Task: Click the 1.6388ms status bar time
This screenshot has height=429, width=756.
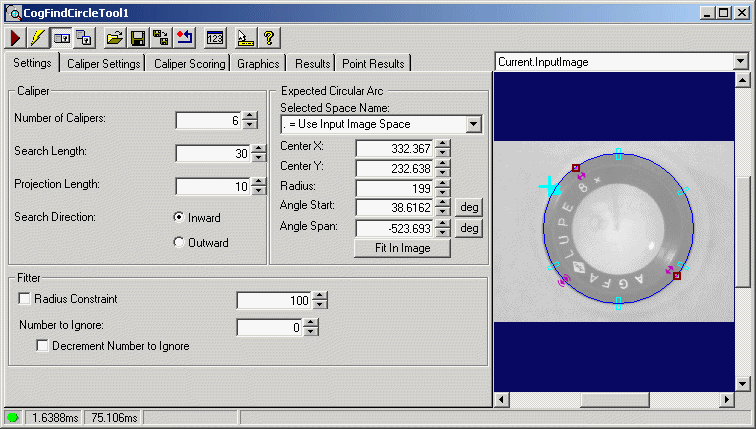Action: coord(54,417)
